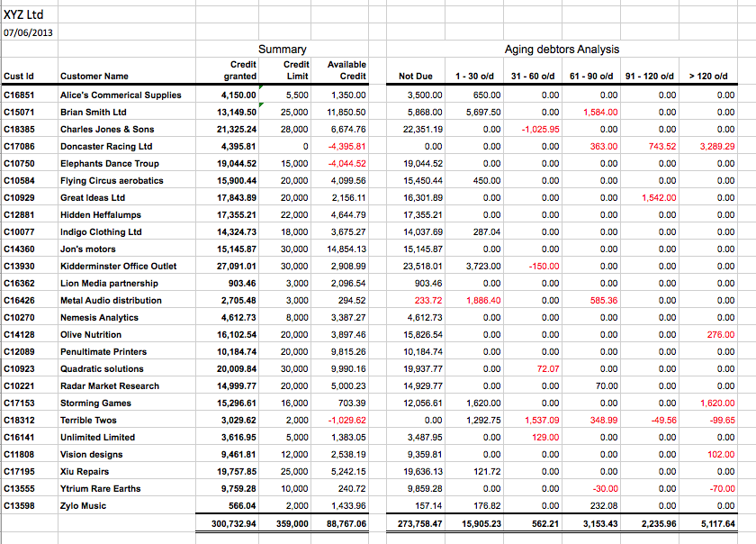This screenshot has width=756, height=544.
Task: Click the green error indicator on 13,149.50
Action: pyautogui.click(x=261, y=104)
